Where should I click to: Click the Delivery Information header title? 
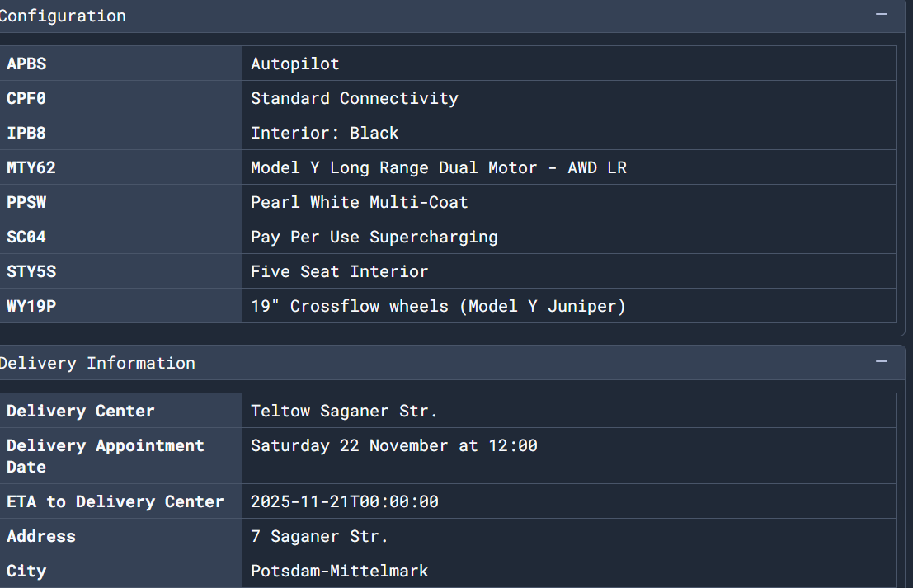[97, 363]
